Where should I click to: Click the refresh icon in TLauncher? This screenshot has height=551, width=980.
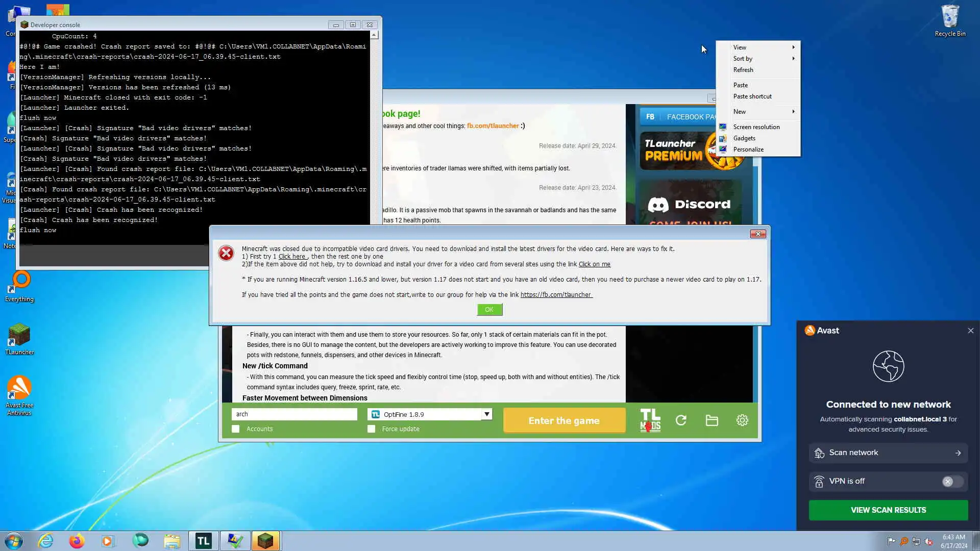(681, 420)
